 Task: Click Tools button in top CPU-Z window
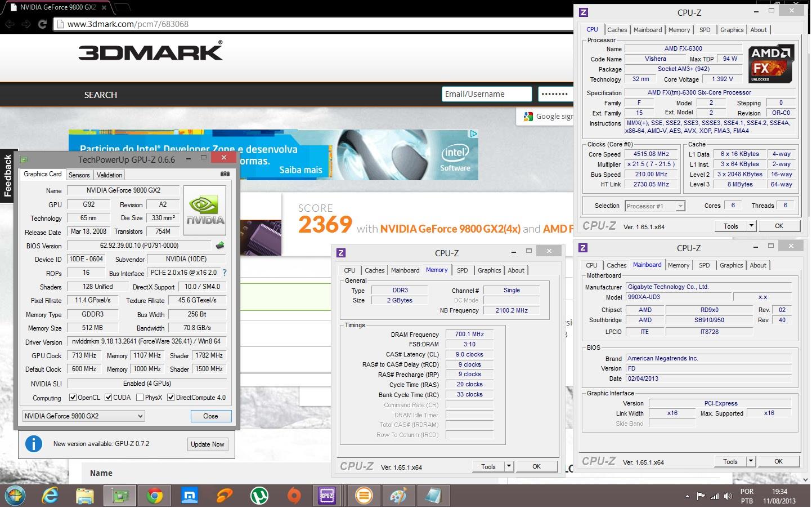[x=730, y=226]
